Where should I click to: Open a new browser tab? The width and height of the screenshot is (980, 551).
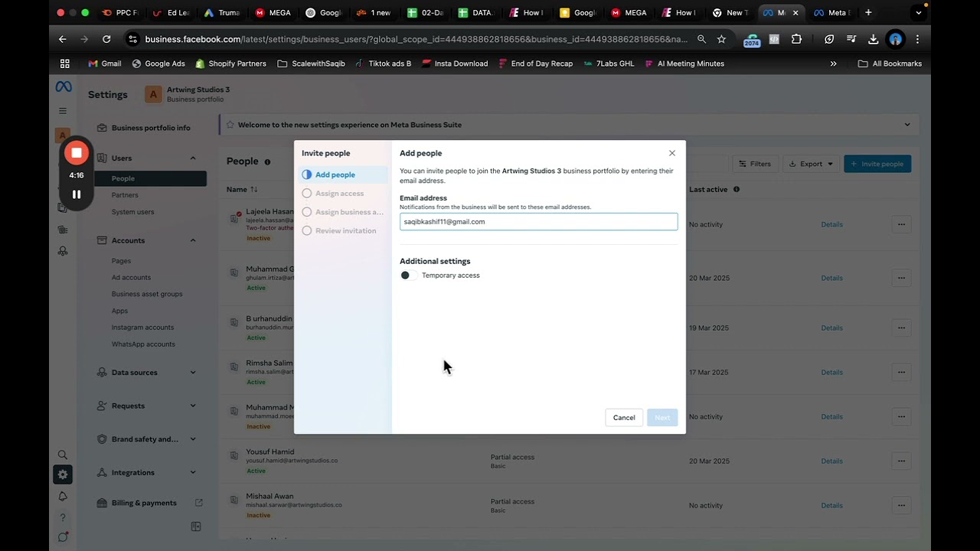[x=868, y=12]
